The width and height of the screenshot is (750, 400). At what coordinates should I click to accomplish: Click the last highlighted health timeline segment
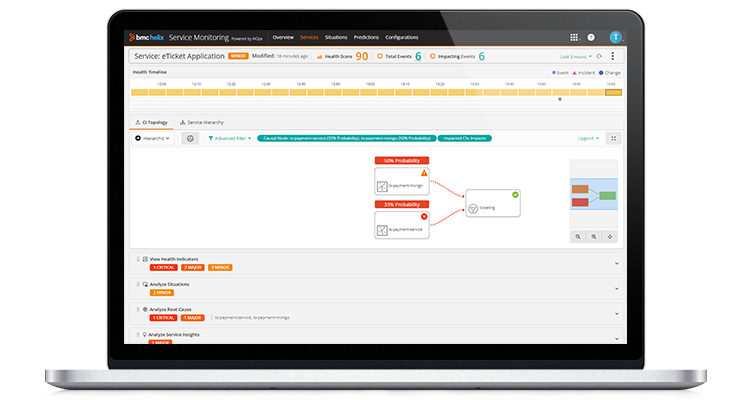pyautogui.click(x=613, y=92)
